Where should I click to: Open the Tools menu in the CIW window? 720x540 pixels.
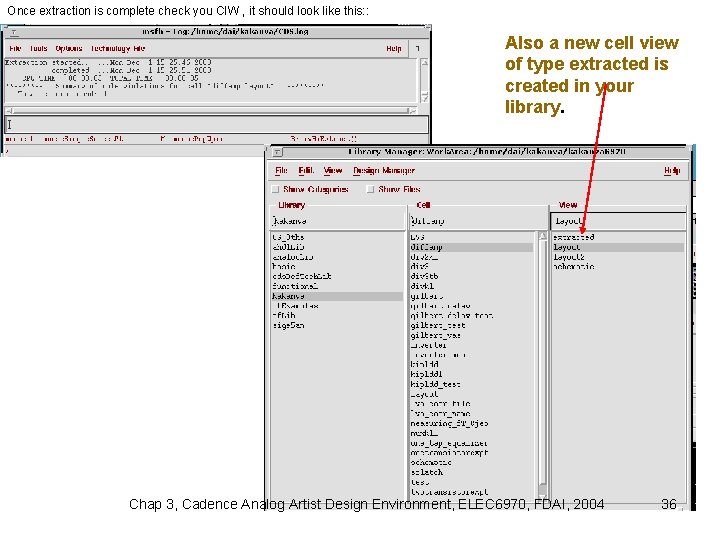coord(39,48)
